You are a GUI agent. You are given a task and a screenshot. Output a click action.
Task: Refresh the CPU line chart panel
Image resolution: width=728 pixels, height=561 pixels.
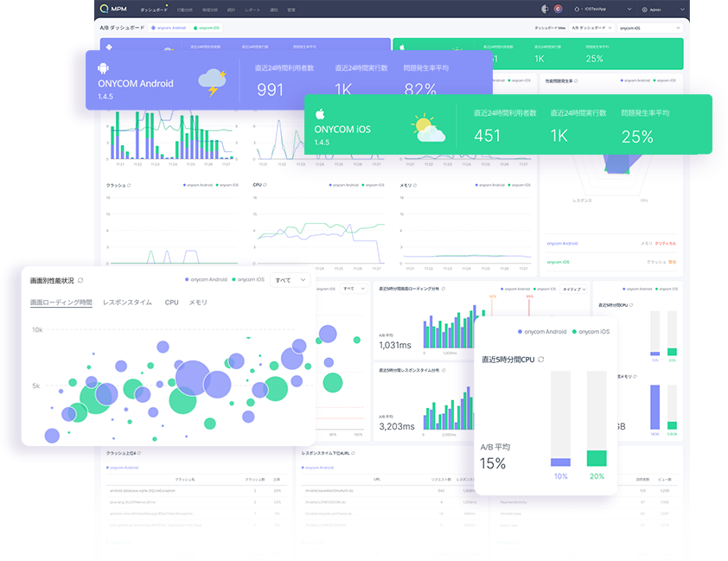(x=265, y=185)
